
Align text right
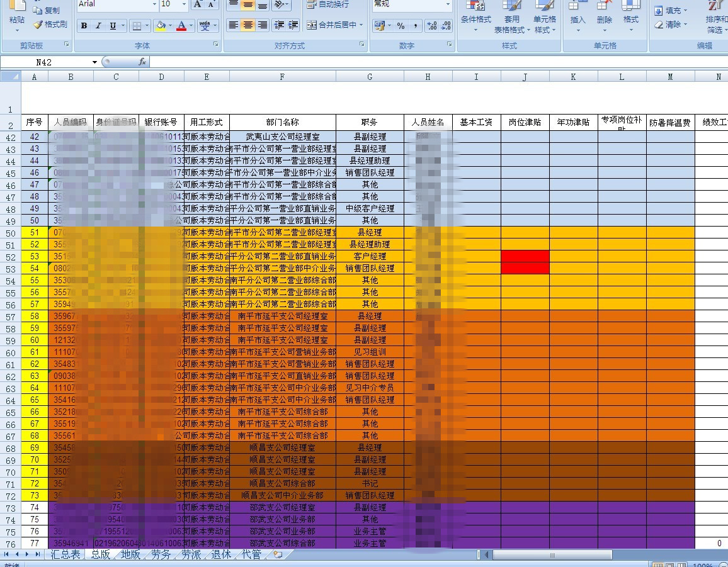tap(263, 25)
